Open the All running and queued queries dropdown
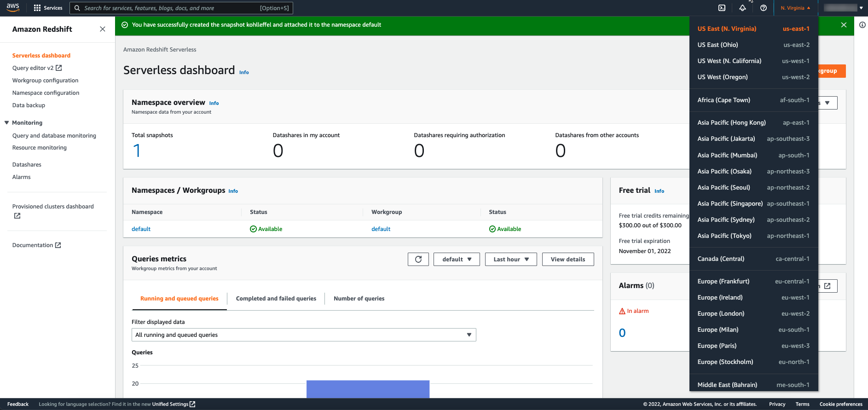 pos(304,335)
